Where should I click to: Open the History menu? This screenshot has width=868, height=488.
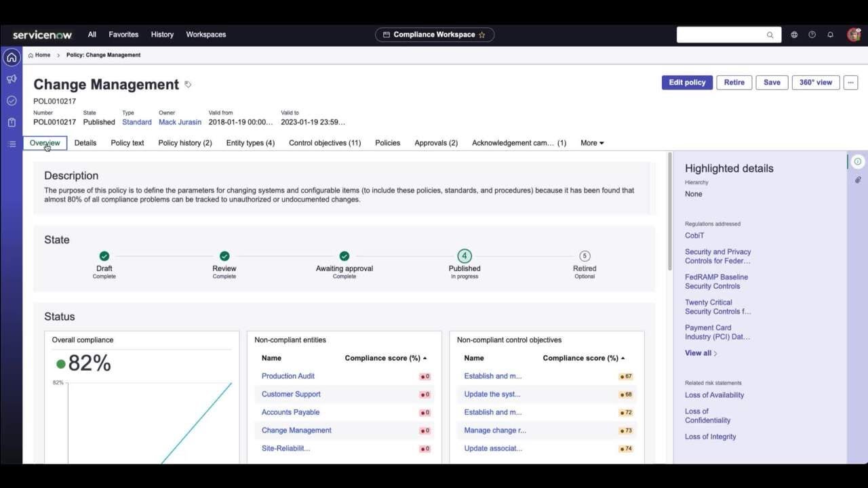coord(162,35)
